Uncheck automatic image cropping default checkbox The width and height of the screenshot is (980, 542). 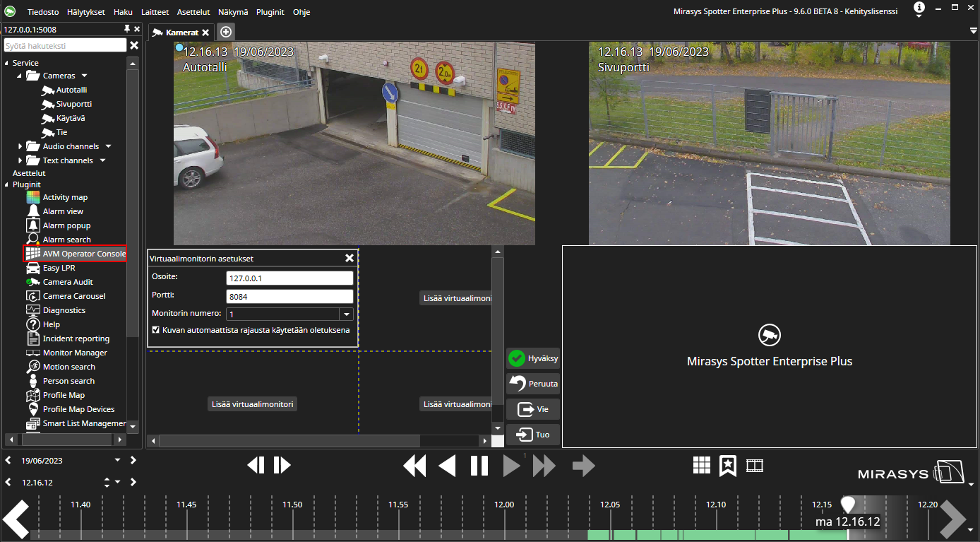pyautogui.click(x=156, y=330)
